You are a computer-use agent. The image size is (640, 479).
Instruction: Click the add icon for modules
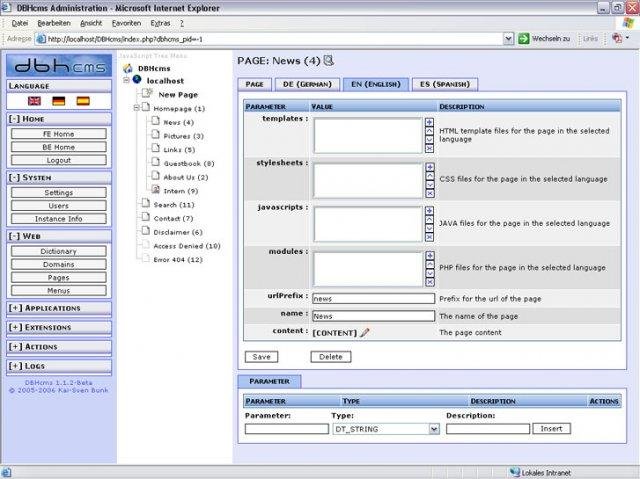(x=430, y=255)
